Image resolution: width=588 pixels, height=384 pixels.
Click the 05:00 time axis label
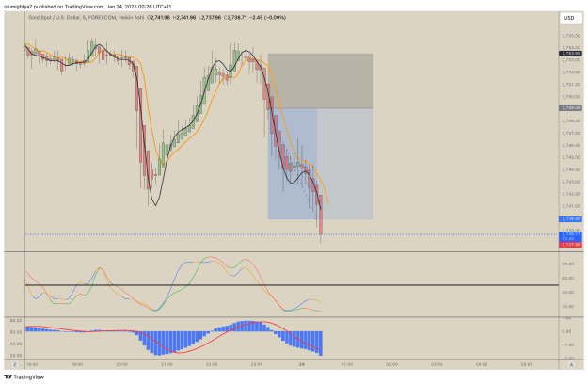527,364
